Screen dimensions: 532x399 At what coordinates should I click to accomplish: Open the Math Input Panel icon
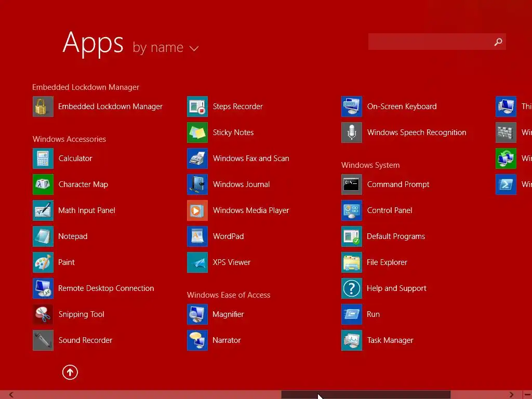pos(43,210)
